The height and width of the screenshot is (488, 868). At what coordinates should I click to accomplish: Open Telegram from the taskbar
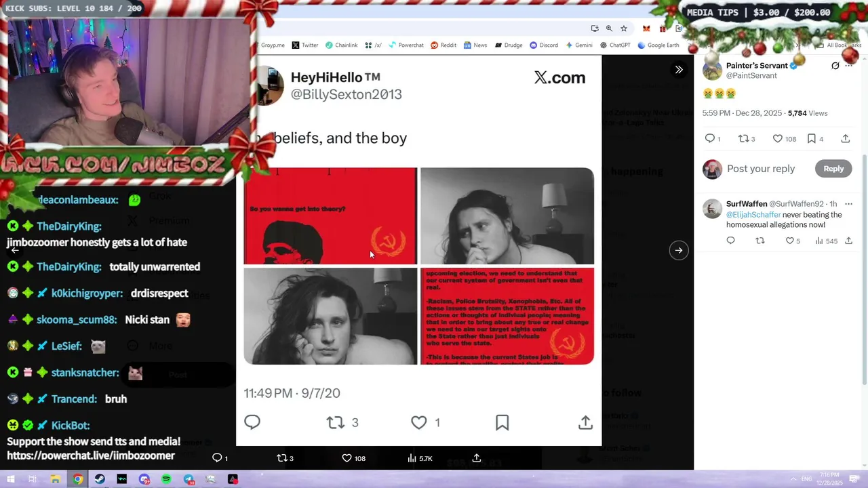tap(189, 479)
